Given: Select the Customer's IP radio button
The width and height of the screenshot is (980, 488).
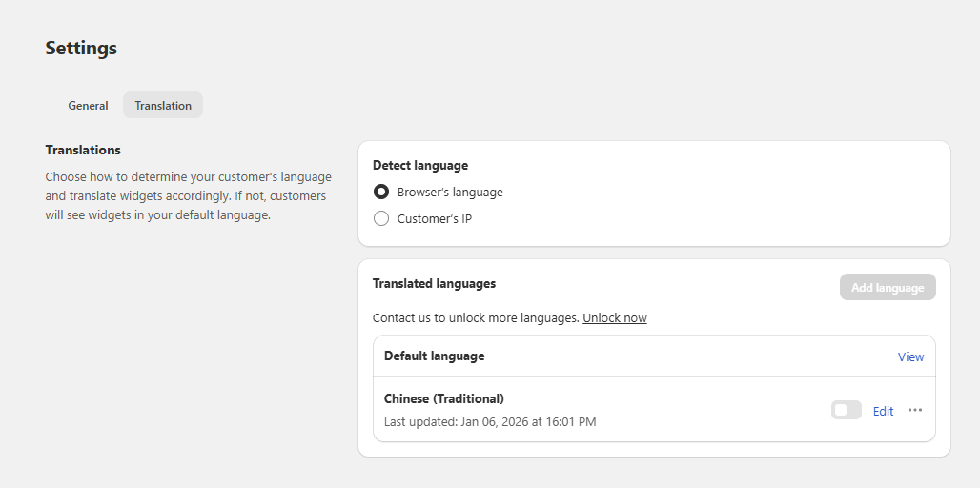Looking at the screenshot, I should click(x=381, y=218).
